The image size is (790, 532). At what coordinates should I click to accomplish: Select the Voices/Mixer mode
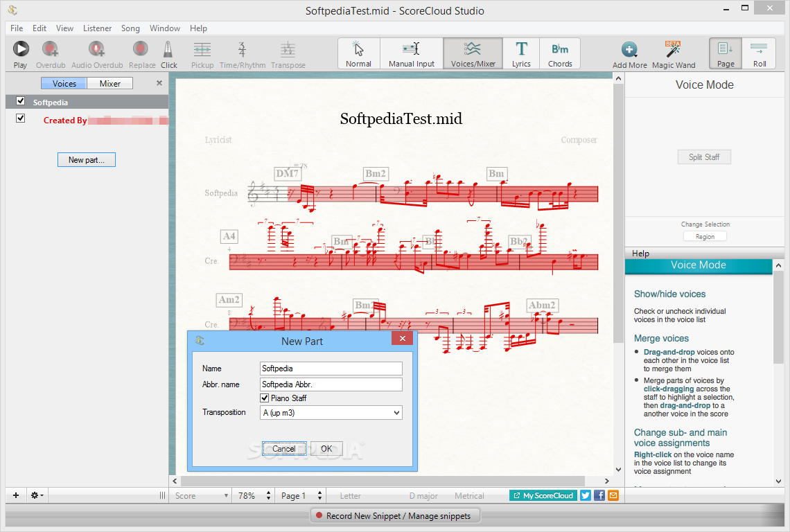[473, 53]
